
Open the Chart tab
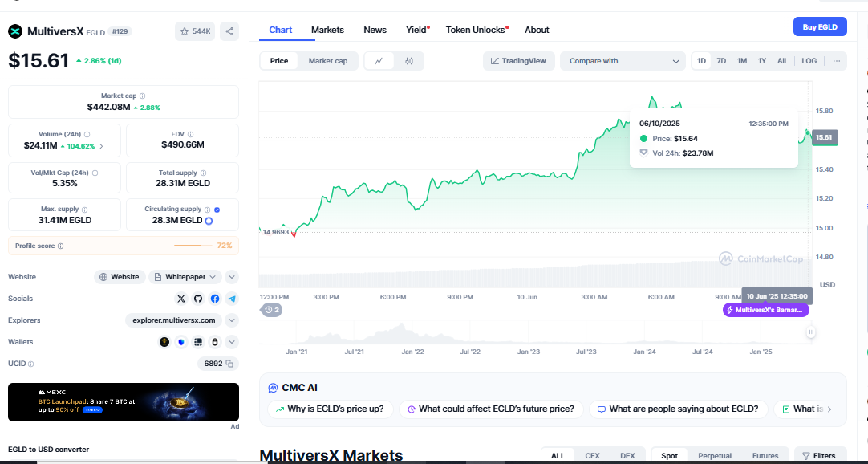pyautogui.click(x=281, y=30)
